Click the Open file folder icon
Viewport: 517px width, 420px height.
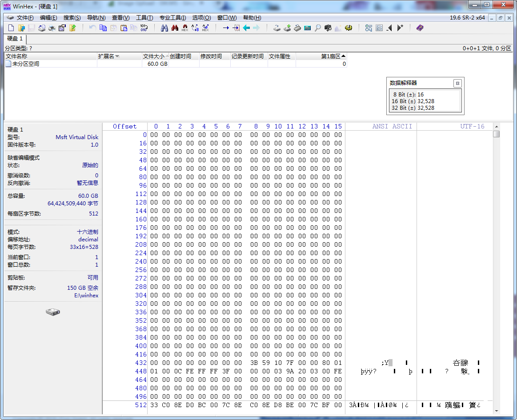click(x=21, y=28)
